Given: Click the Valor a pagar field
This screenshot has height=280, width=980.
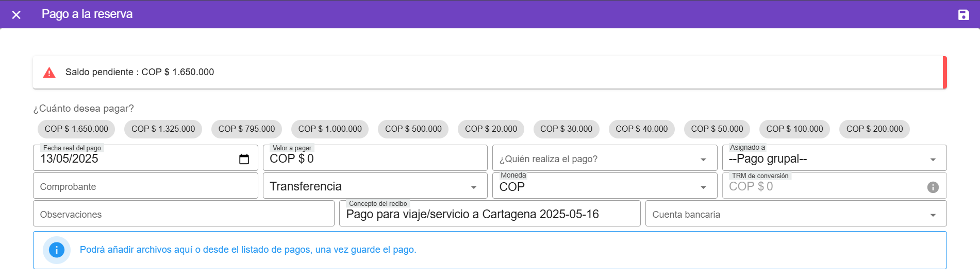Looking at the screenshot, I should (375, 159).
